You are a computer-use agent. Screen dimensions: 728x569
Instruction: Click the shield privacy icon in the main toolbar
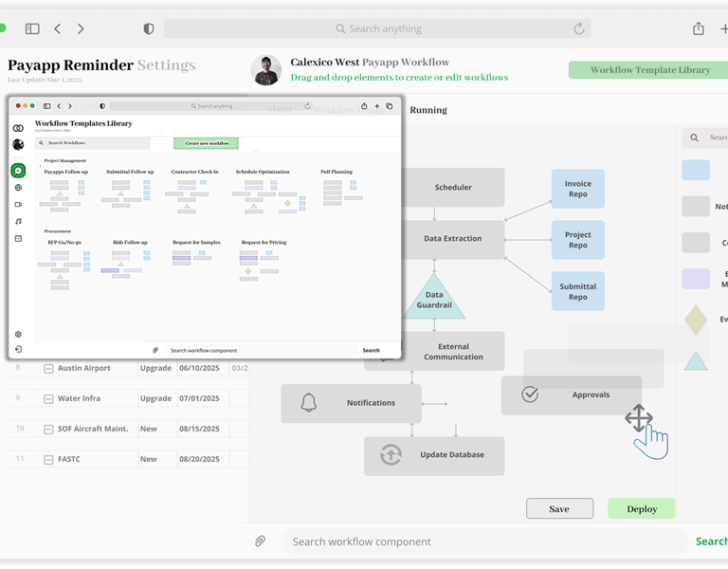(x=149, y=28)
